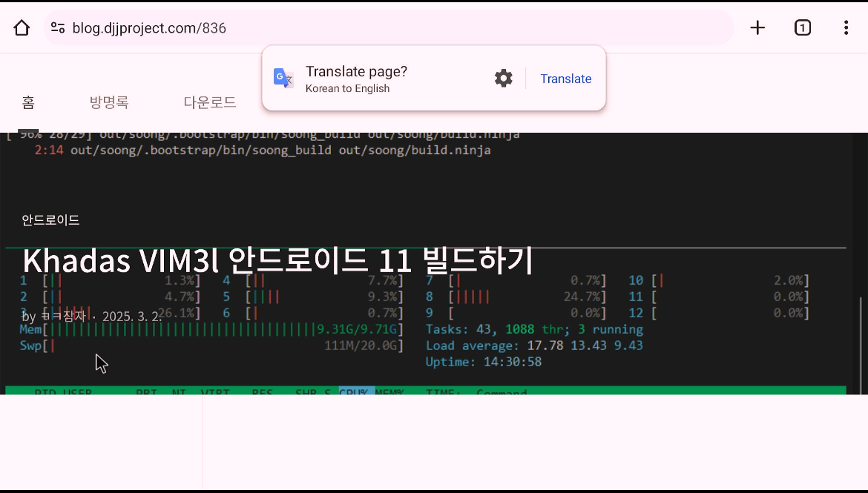Image resolution: width=868 pixels, height=493 pixels.
Task: Click author name ㅋㅋ잠자
Action: point(62,316)
